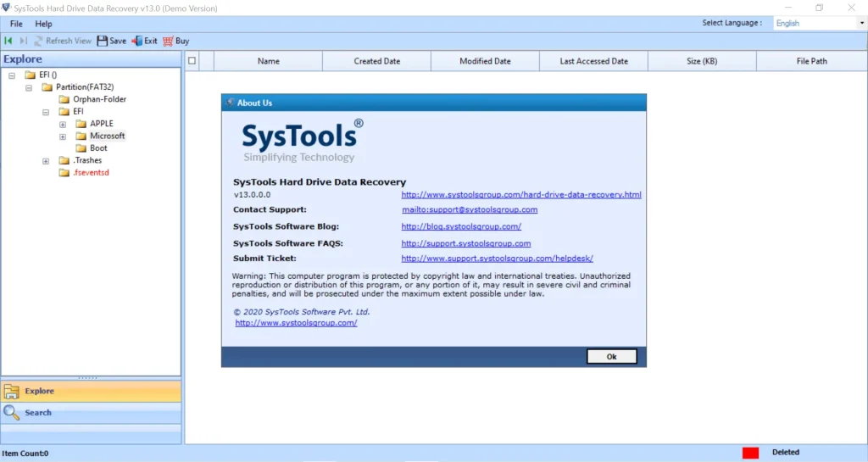The height and width of the screenshot is (462, 868).
Task: Expand the APPLE folder node
Action: pos(63,124)
